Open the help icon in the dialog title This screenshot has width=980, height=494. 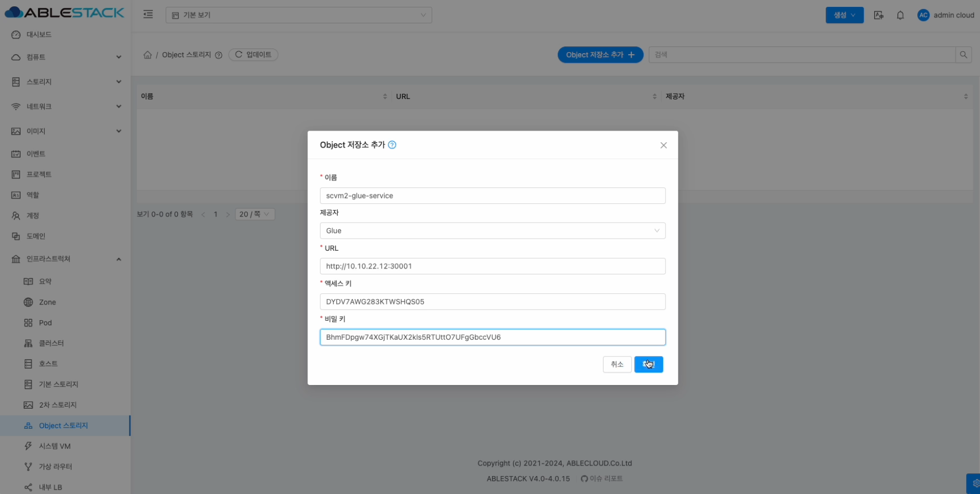click(x=392, y=145)
